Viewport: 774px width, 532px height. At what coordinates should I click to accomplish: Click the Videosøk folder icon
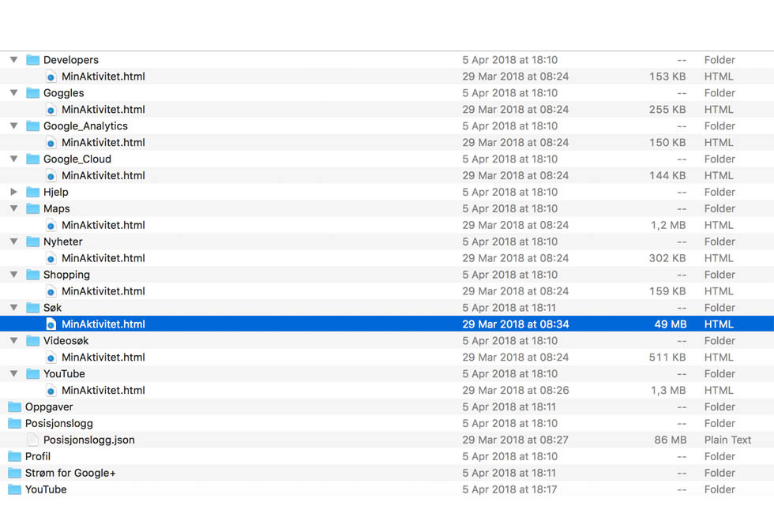pyautogui.click(x=32, y=340)
